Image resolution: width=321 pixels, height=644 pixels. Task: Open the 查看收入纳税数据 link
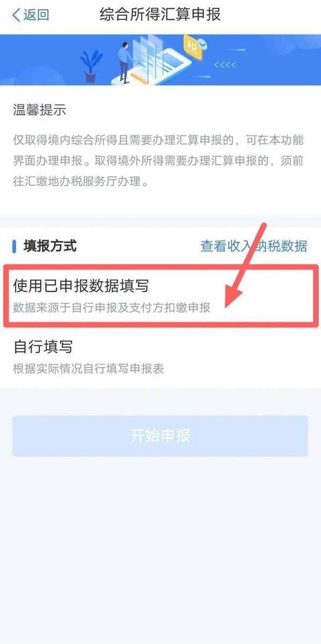click(x=254, y=246)
